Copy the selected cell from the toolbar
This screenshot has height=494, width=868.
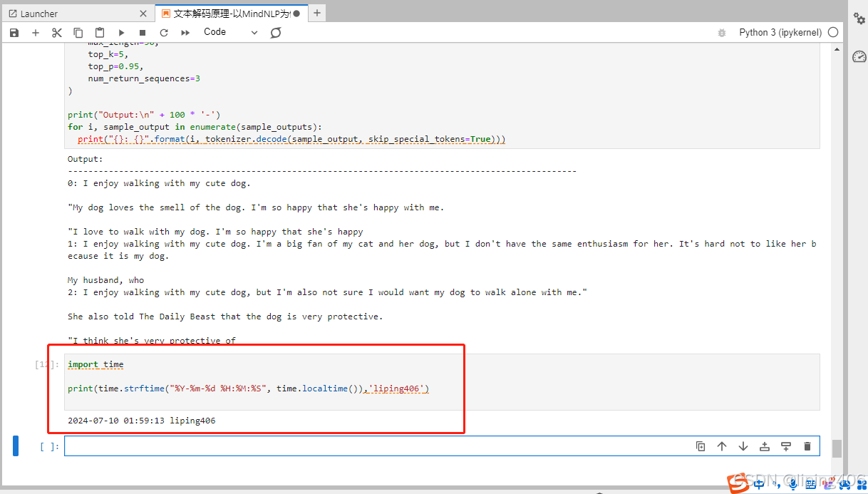pyautogui.click(x=78, y=33)
